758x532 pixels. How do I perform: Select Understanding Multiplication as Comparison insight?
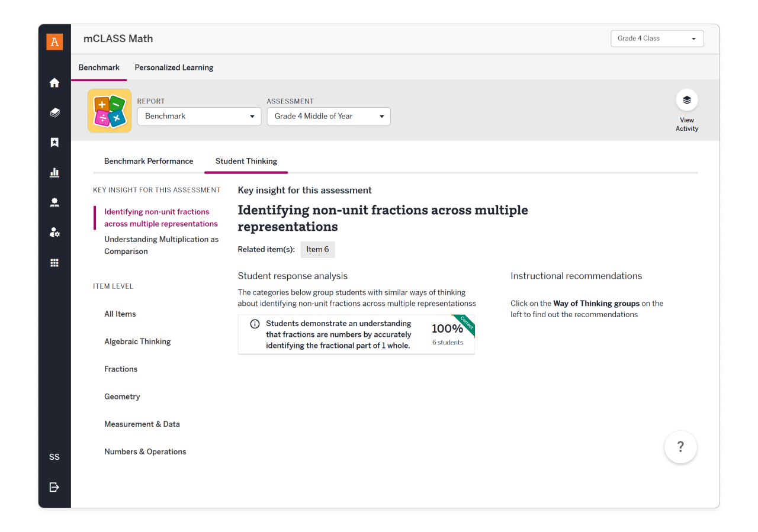tap(162, 246)
